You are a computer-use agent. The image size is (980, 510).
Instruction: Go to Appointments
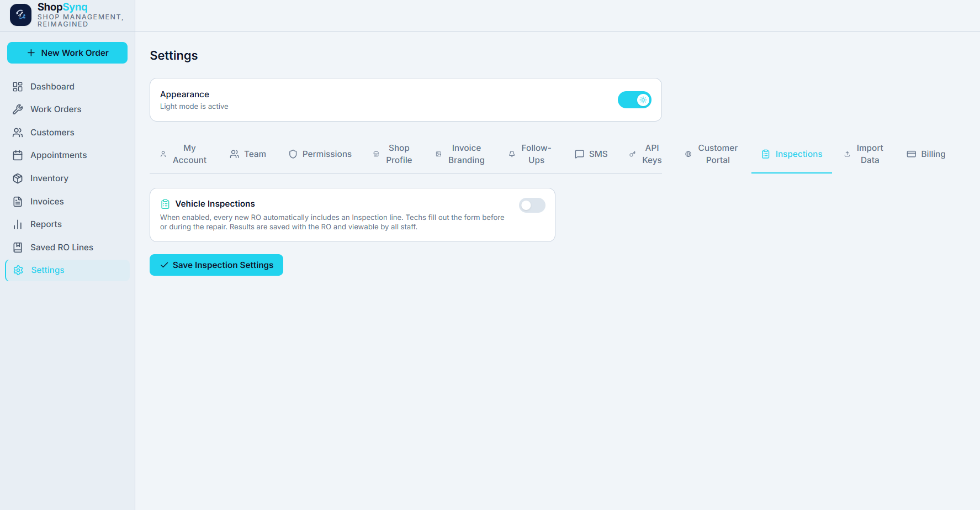tap(67, 155)
